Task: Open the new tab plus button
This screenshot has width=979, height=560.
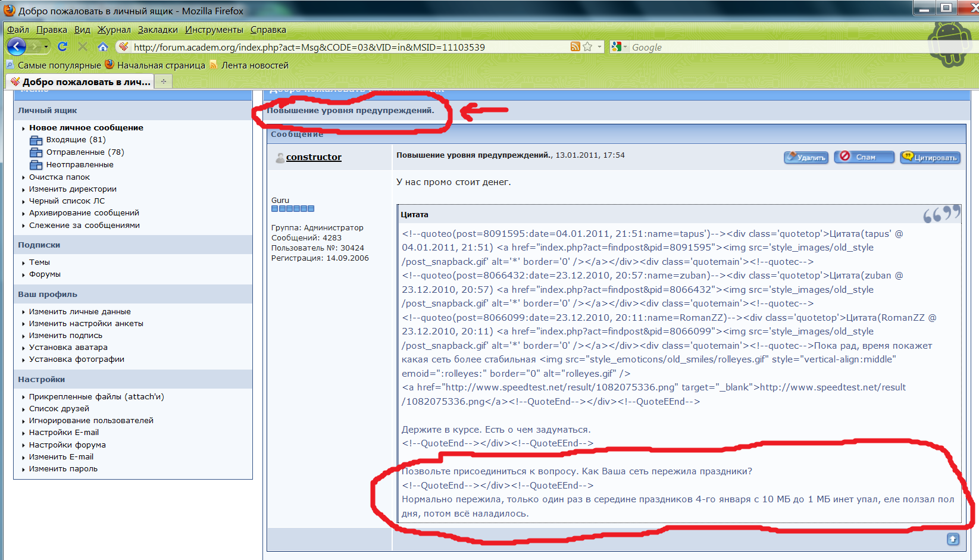Action: point(164,82)
